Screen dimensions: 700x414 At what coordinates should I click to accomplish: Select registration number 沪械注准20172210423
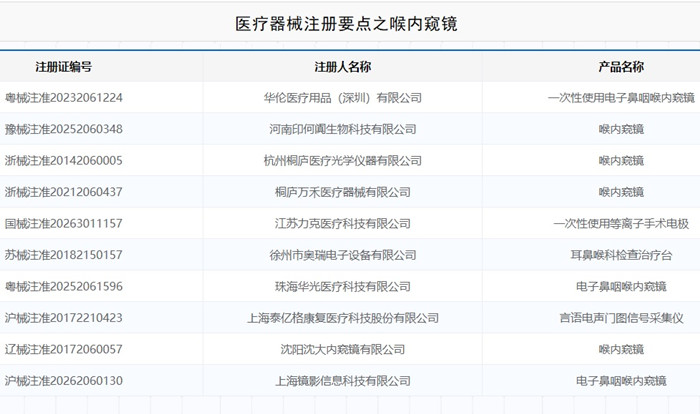coord(63,318)
